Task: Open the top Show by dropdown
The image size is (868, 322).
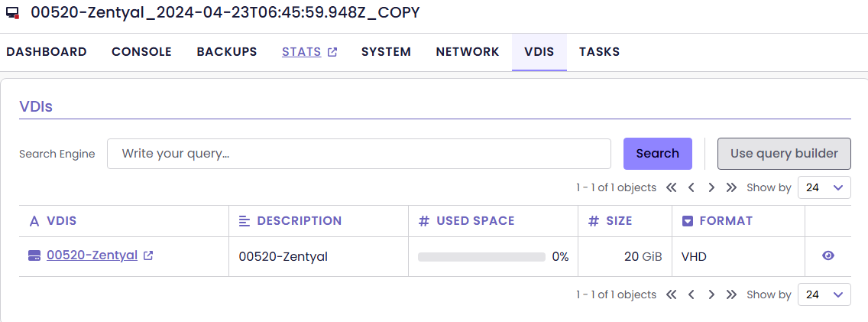Action: [824, 187]
